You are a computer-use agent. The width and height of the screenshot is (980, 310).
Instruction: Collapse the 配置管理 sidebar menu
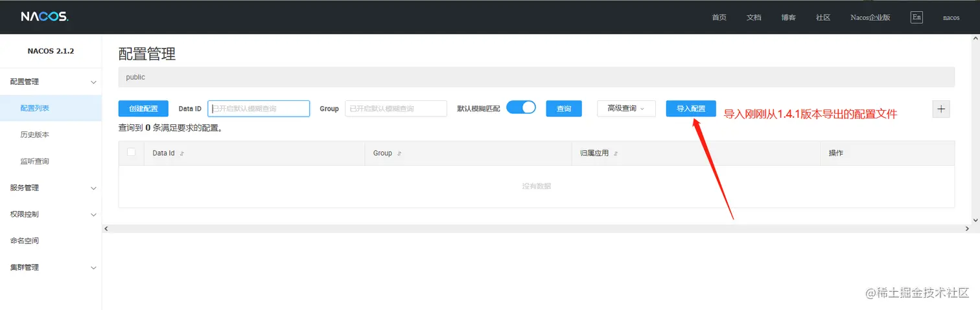[x=51, y=82]
